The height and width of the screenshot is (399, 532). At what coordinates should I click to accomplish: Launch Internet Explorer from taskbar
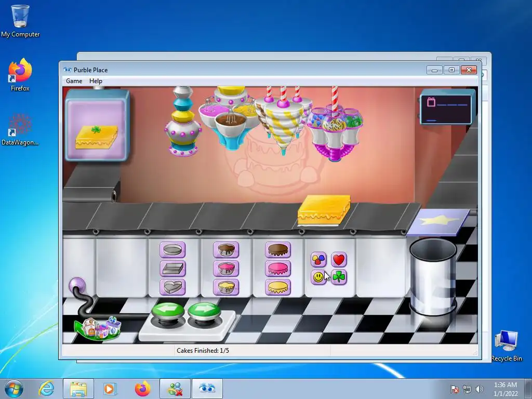[46, 389]
